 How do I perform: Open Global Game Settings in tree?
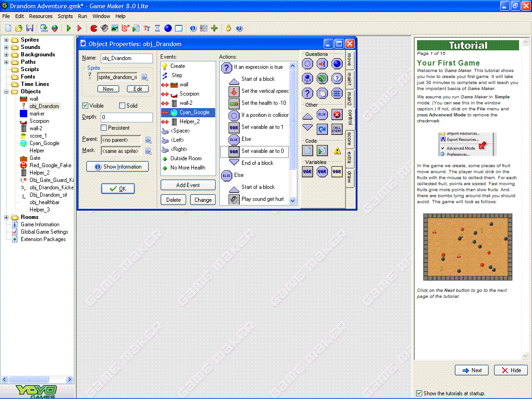point(44,232)
